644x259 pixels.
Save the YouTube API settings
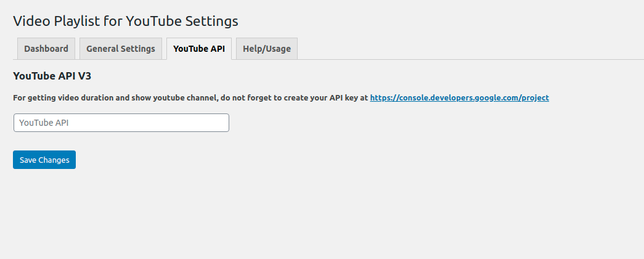click(x=44, y=160)
